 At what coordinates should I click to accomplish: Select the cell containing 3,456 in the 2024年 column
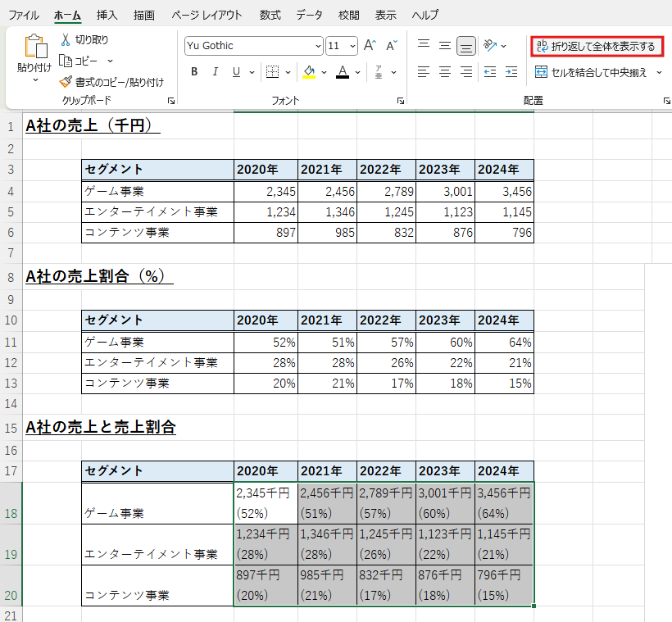click(504, 192)
